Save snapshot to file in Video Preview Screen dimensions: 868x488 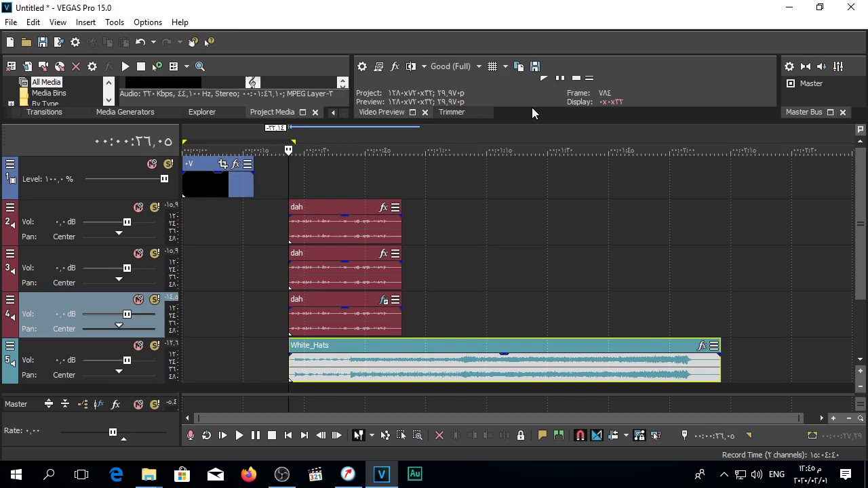point(535,66)
